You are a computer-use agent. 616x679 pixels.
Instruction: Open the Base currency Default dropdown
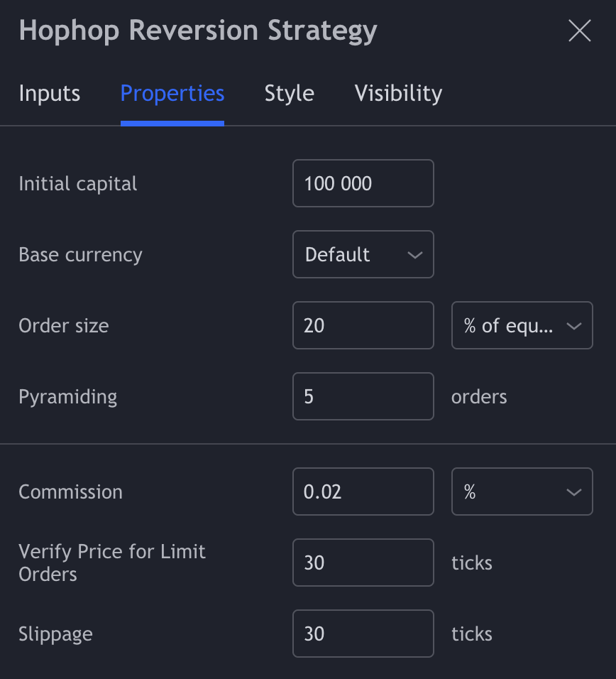(363, 254)
